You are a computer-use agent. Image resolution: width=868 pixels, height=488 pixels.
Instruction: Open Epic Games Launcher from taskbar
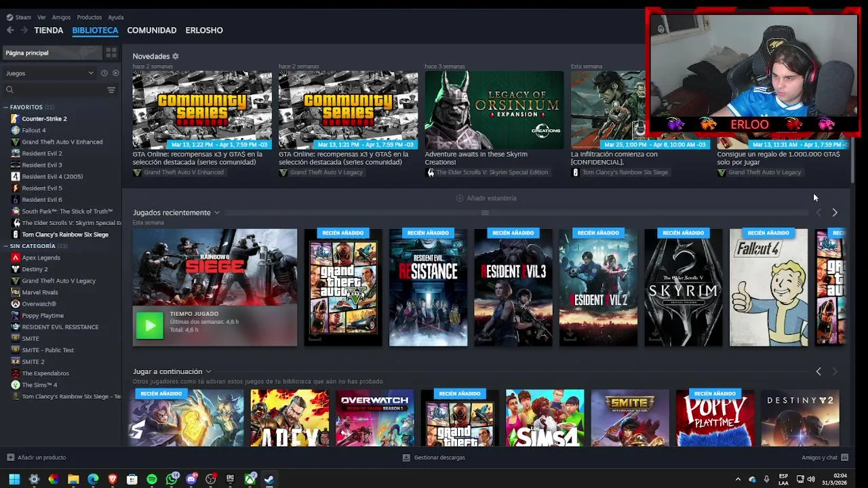click(231, 479)
